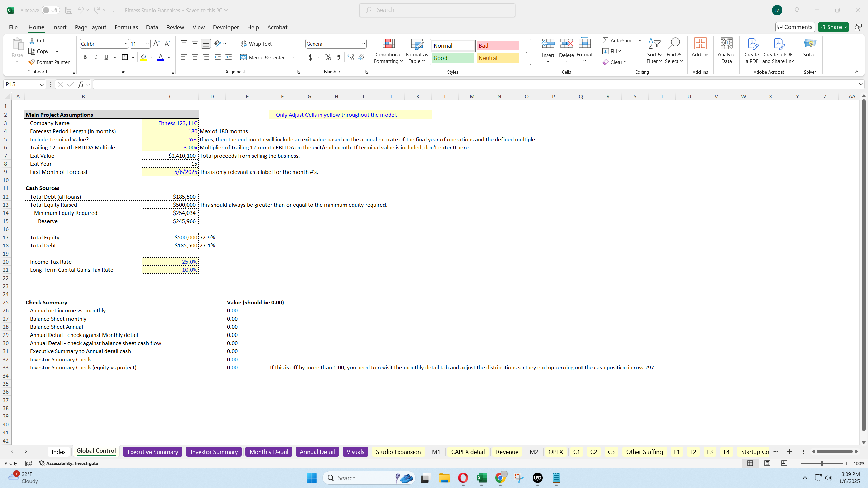This screenshot has width=868, height=488.
Task: Click the Cut scissors icon
Action: 32,40
